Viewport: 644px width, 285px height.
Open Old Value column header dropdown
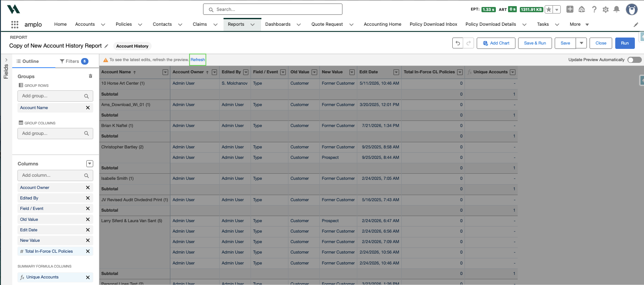point(315,72)
